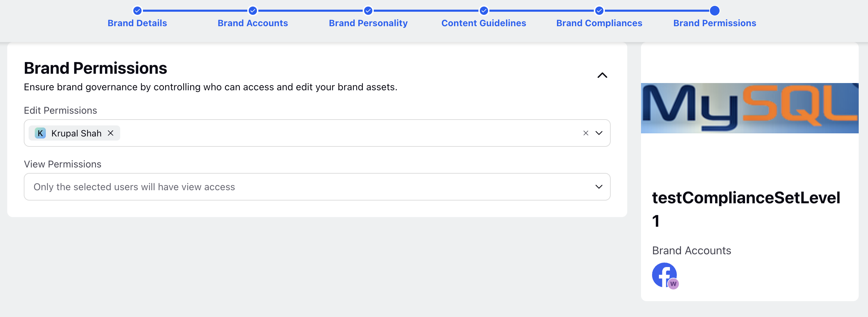Open the Brand Accounts step
Image resolution: width=868 pixels, height=317 pixels.
click(252, 23)
